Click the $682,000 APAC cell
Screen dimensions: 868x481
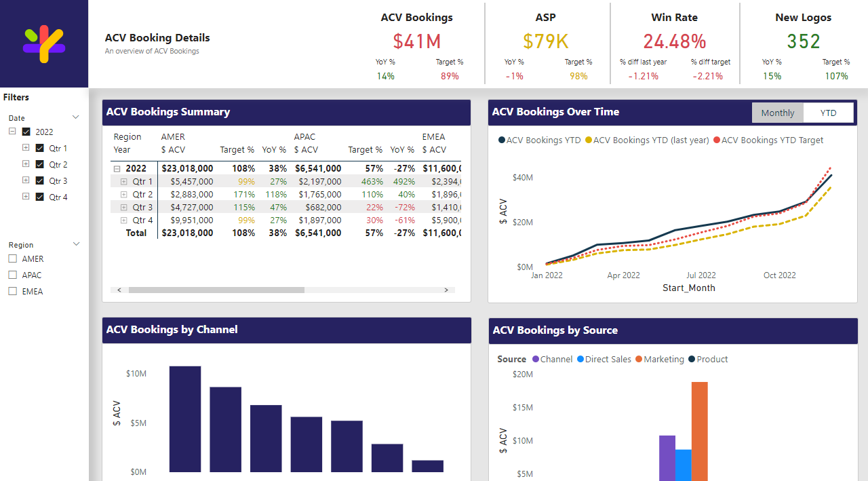323,207
